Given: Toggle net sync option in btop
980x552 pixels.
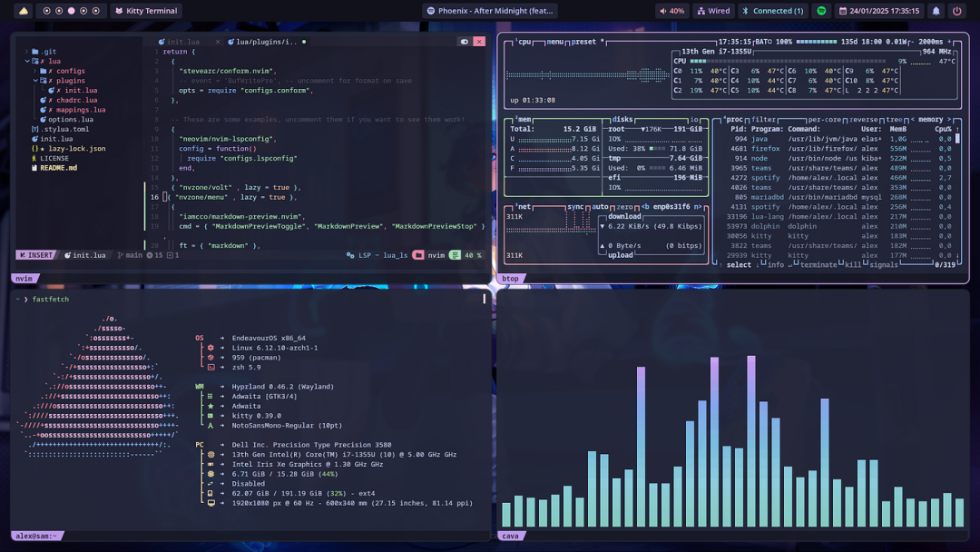Looking at the screenshot, I should click(575, 206).
